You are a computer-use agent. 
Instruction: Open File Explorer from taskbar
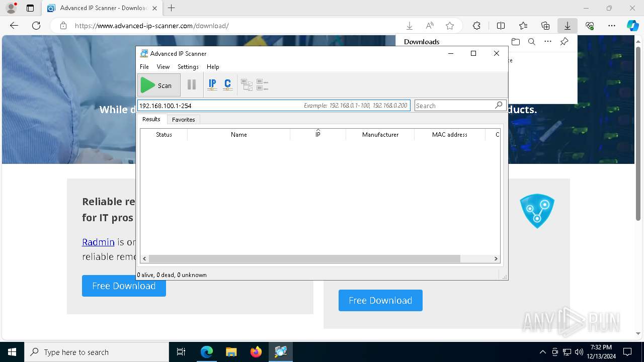[231, 352]
